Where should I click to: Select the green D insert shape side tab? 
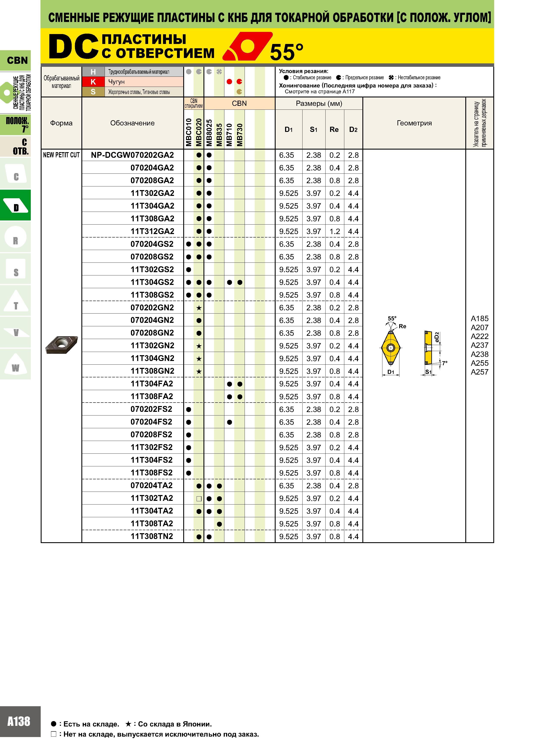(x=16, y=205)
